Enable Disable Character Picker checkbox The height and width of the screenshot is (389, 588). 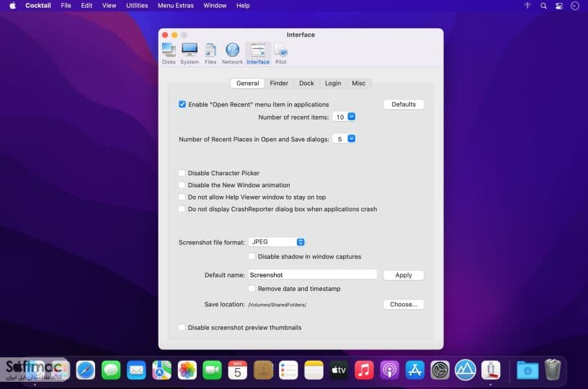pyautogui.click(x=182, y=173)
